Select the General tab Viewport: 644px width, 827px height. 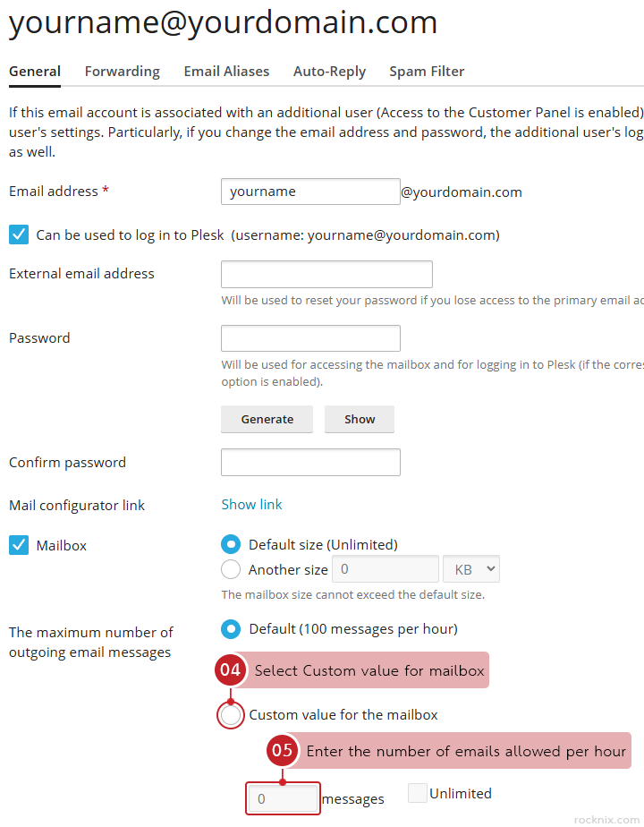pyautogui.click(x=35, y=72)
